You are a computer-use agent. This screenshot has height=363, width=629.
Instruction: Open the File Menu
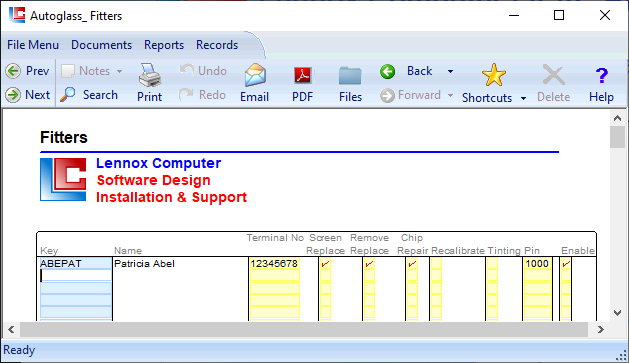tap(33, 45)
